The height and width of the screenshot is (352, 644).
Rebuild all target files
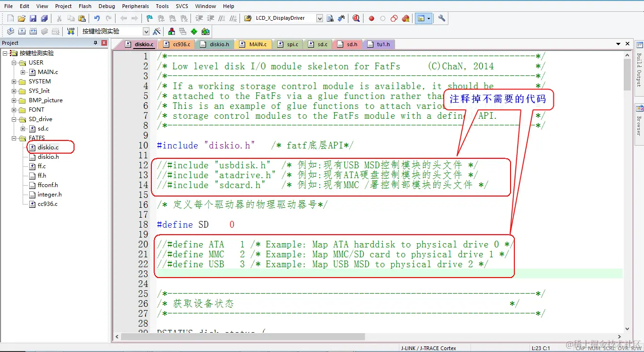click(33, 32)
